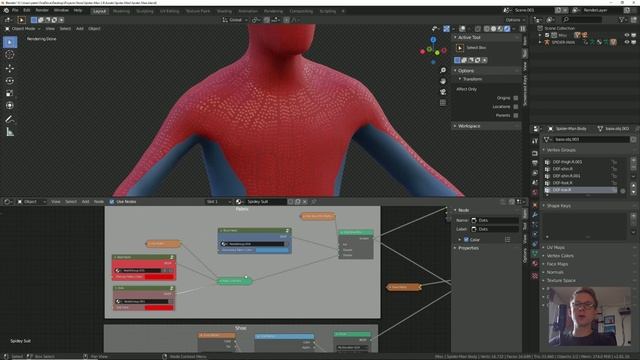
Task: Enable Affect Only Parents checkbox
Action: pyautogui.click(x=516, y=116)
